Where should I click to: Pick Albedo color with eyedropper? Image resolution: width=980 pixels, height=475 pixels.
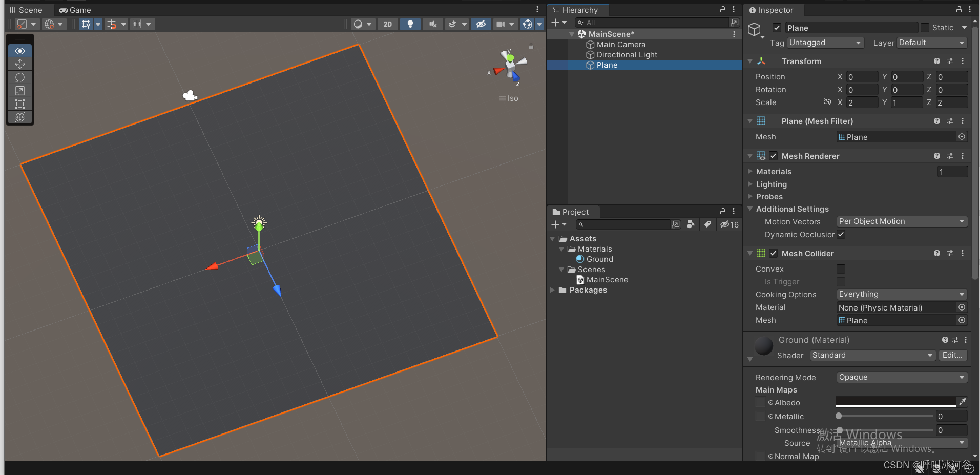[x=963, y=402]
